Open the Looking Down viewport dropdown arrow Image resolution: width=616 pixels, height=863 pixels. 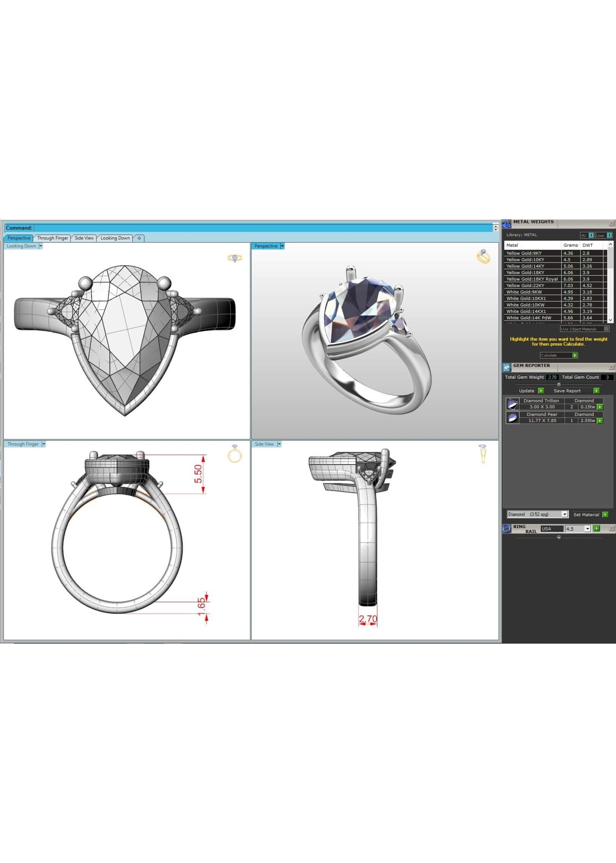41,246
